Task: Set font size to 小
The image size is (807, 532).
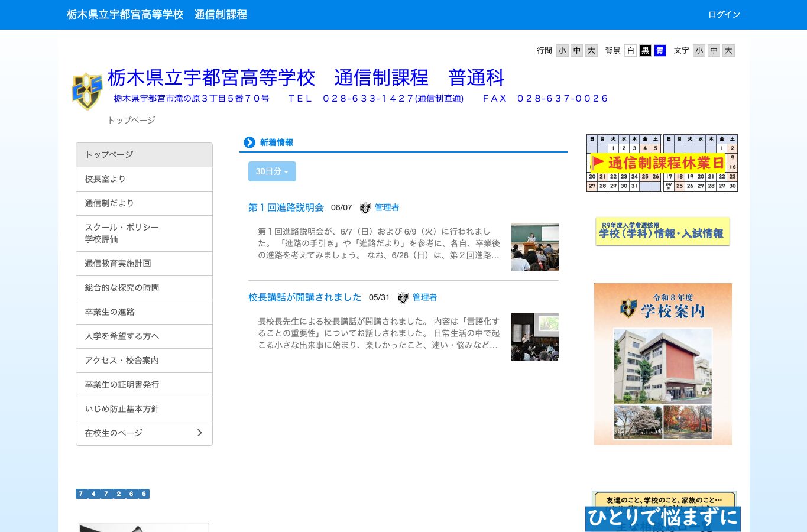Action: 699,51
